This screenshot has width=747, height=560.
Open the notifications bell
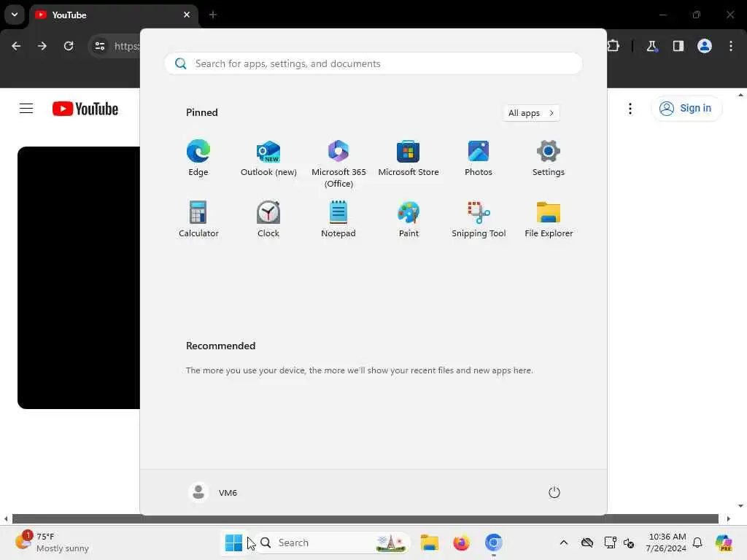pyautogui.click(x=697, y=542)
